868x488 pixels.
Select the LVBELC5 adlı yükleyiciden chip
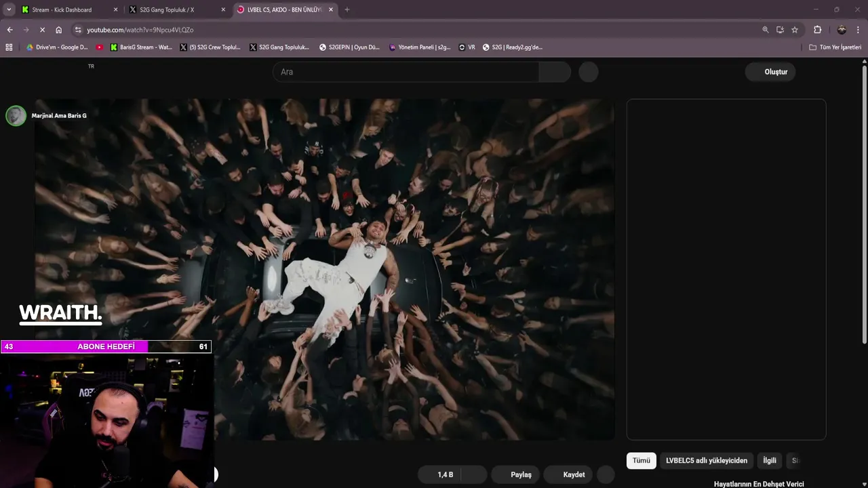707,460
